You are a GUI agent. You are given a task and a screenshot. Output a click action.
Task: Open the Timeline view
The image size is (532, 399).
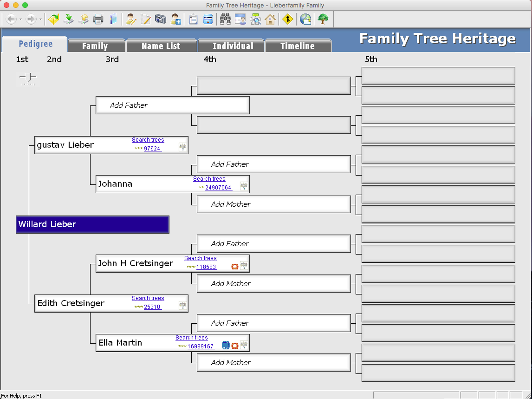click(298, 45)
